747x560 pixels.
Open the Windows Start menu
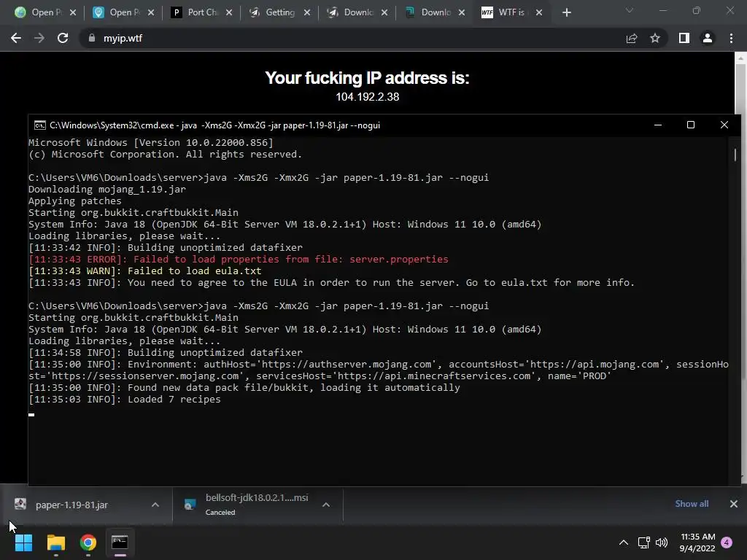tap(23, 542)
